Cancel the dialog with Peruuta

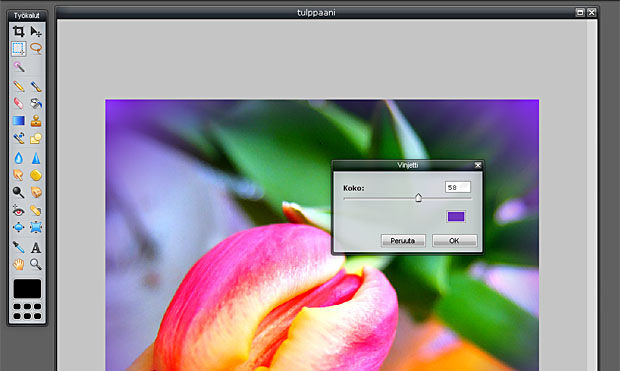pos(403,240)
